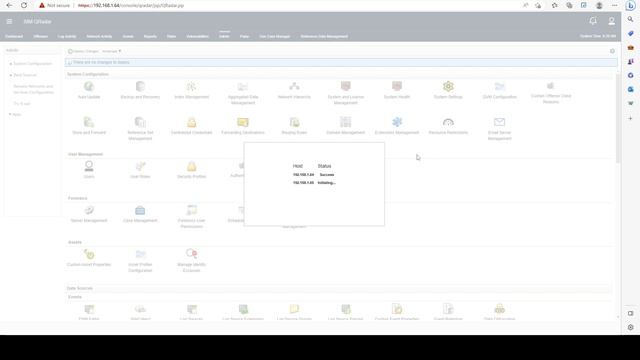The height and width of the screenshot is (360, 640).
Task: Click the Deploy Changes button
Action: coord(83,51)
